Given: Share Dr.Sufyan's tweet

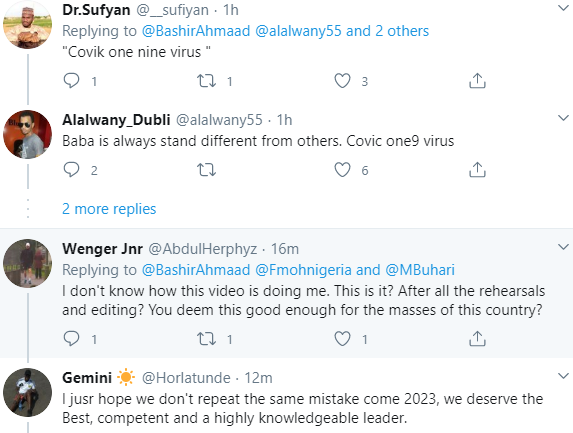Looking at the screenshot, I should [x=477, y=81].
